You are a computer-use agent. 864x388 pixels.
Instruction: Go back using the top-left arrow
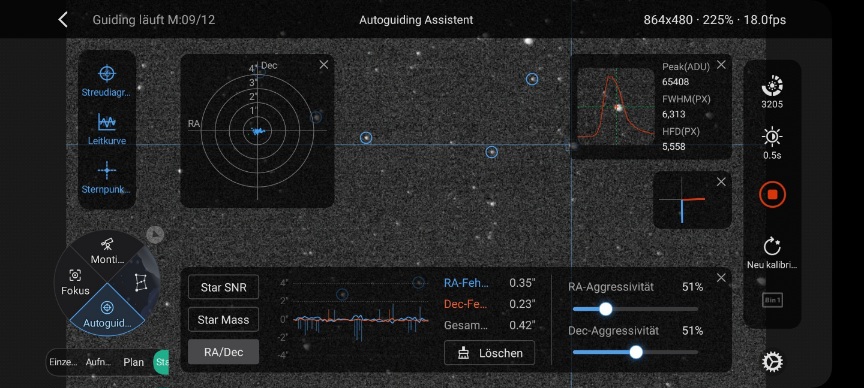coord(63,20)
